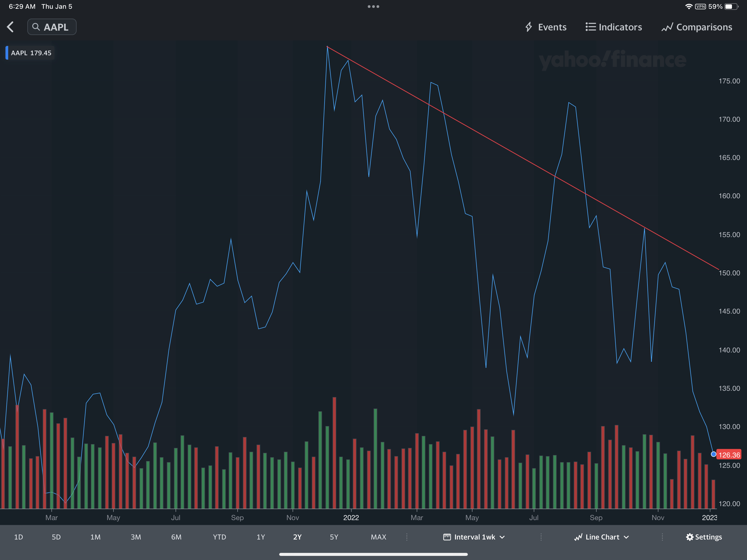Viewport: 747px width, 560px height.
Task: Tap the AAPL 179.45 price label
Action: click(31, 53)
